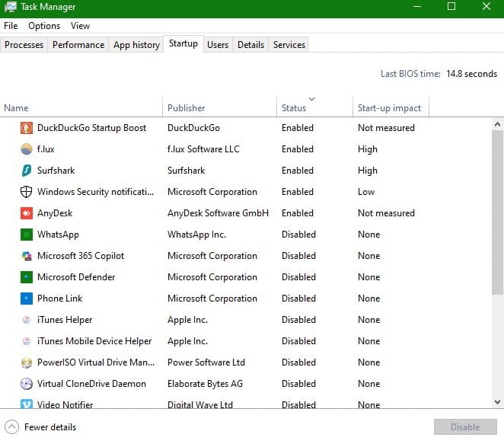Click the Disable button
The image size is (504, 444).
465,427
